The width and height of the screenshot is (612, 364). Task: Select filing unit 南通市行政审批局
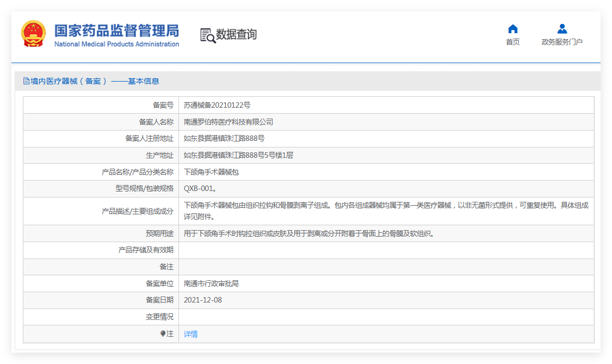click(x=211, y=283)
